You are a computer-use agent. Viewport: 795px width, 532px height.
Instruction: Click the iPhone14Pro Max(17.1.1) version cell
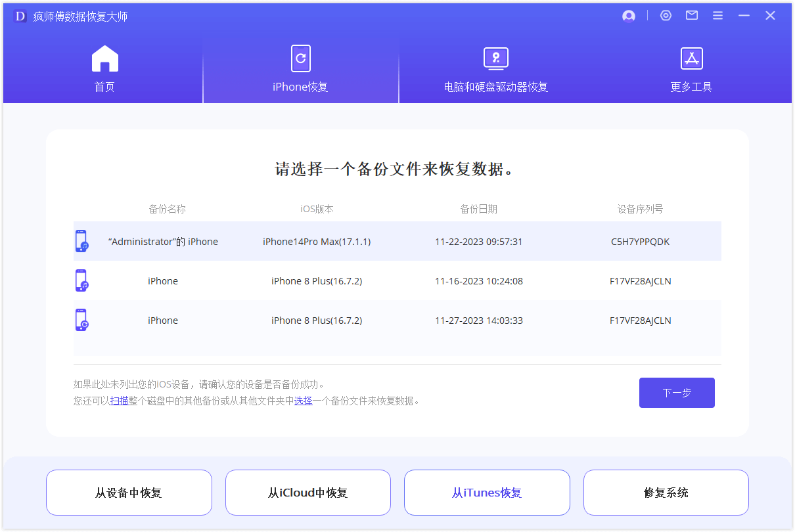click(317, 242)
